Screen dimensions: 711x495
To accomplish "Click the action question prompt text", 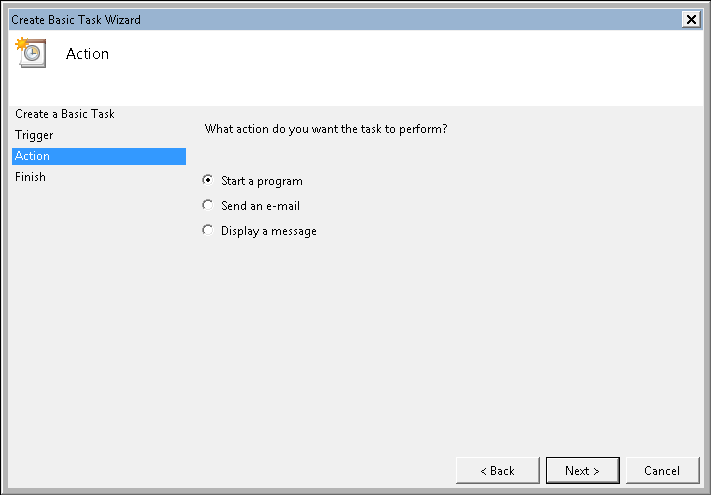I will 325,129.
